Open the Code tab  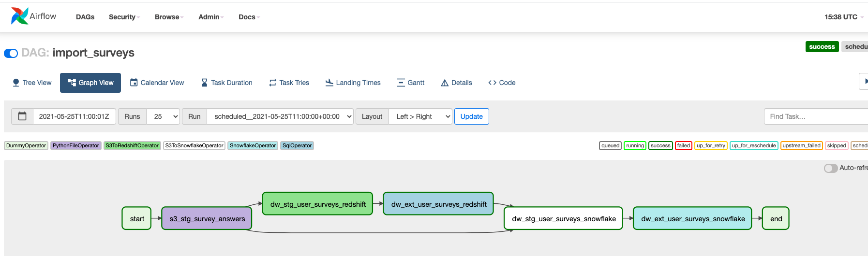pyautogui.click(x=502, y=83)
